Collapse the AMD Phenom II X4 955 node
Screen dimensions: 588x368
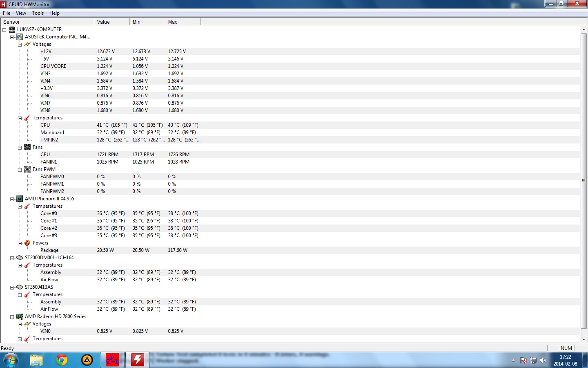coord(12,199)
